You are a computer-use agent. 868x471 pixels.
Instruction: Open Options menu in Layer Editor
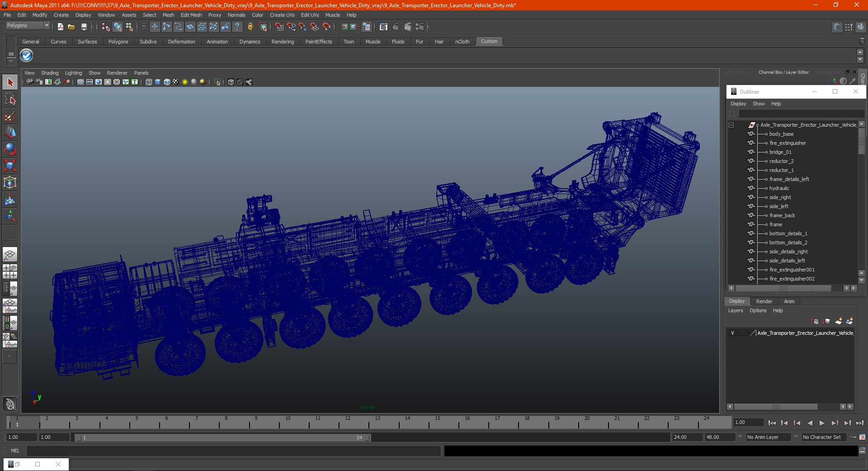758,310
